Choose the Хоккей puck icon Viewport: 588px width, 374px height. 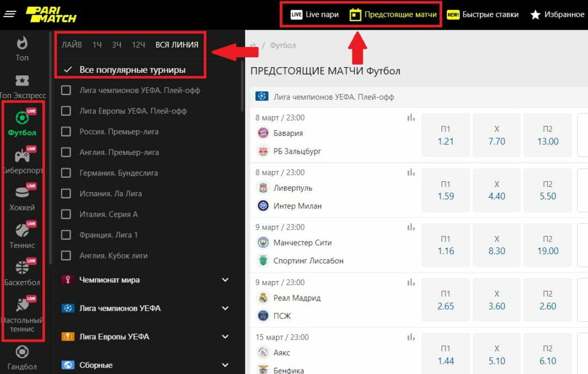22,193
